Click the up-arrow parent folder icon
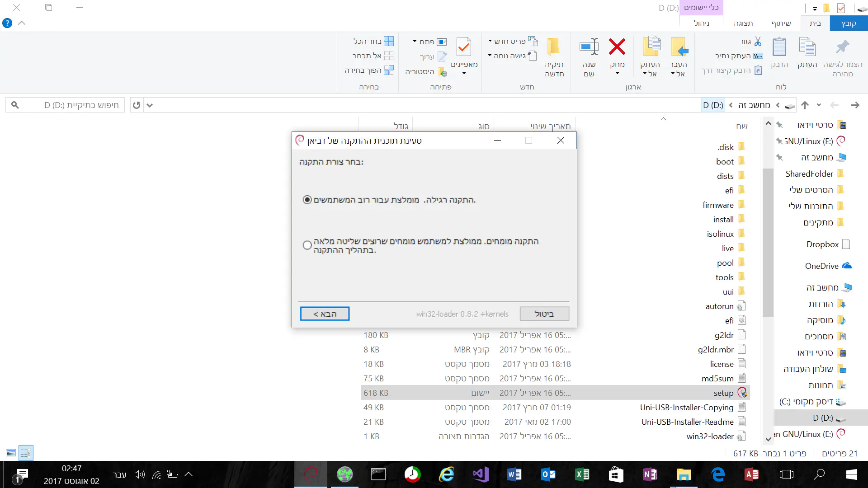 click(805, 105)
